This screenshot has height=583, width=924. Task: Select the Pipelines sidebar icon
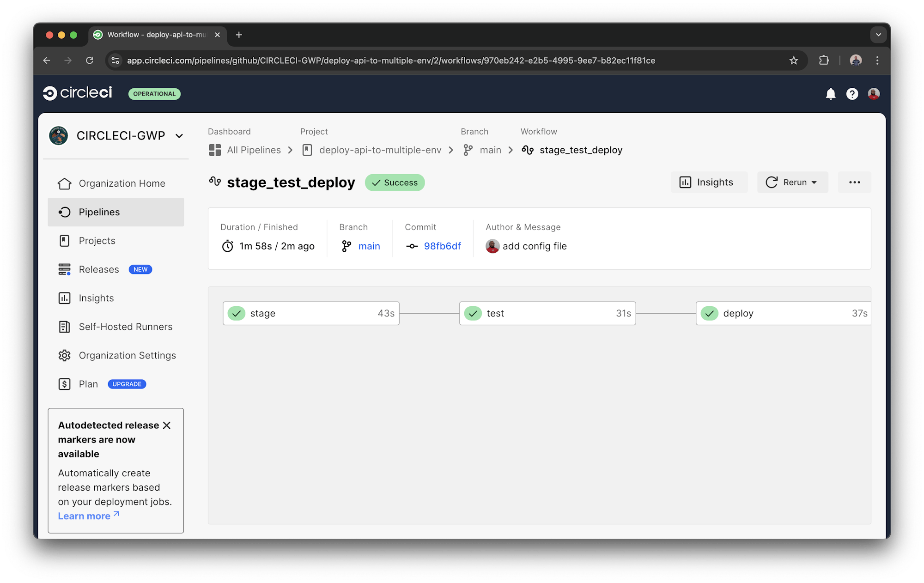tap(65, 212)
